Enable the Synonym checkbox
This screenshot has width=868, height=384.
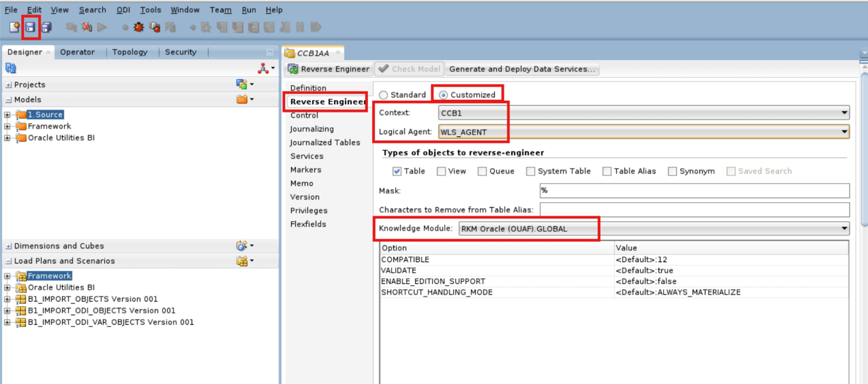coord(672,171)
